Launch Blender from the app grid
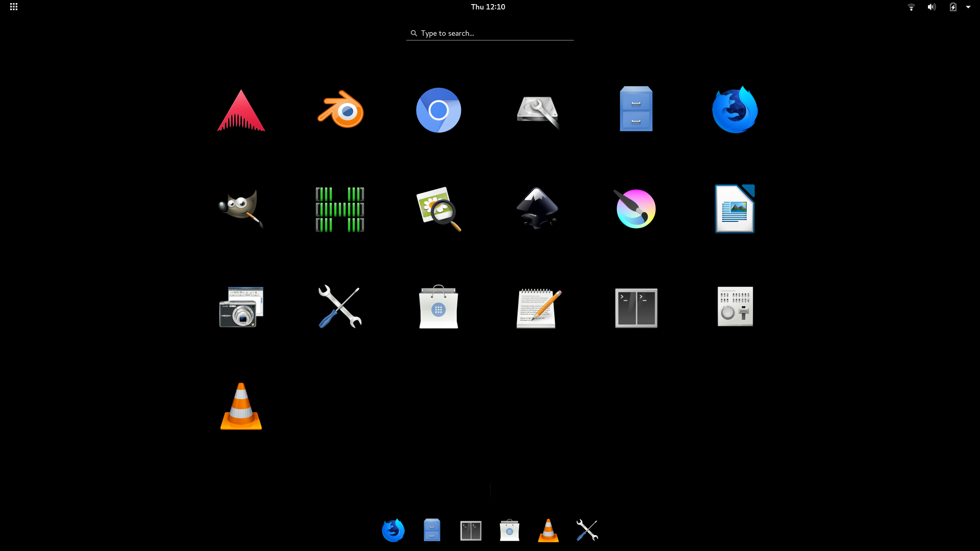This screenshot has width=980, height=551. click(x=340, y=109)
